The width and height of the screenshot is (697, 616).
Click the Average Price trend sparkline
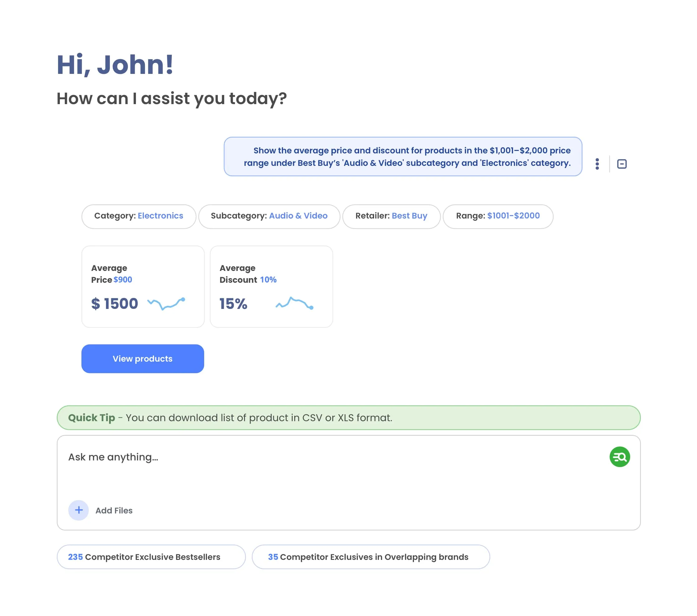pos(166,303)
